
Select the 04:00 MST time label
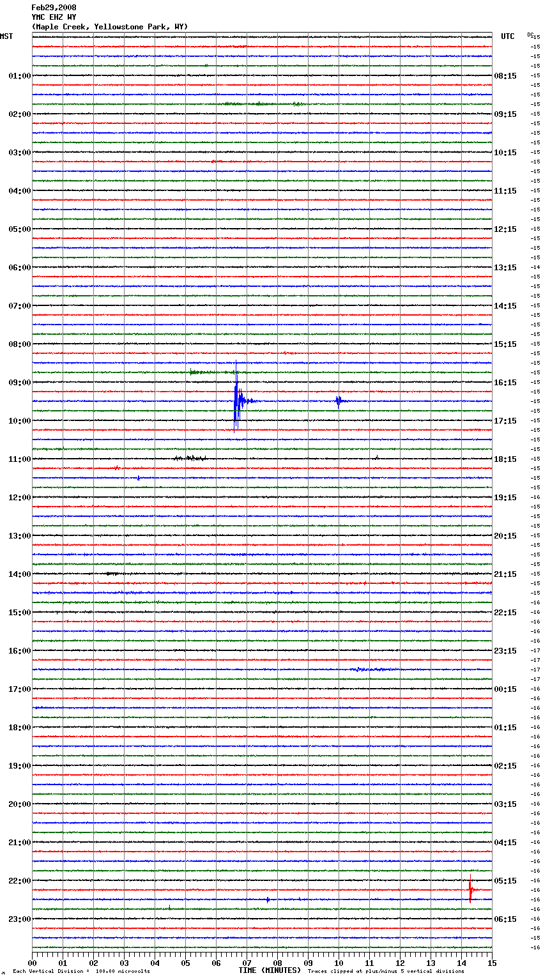pos(20,191)
